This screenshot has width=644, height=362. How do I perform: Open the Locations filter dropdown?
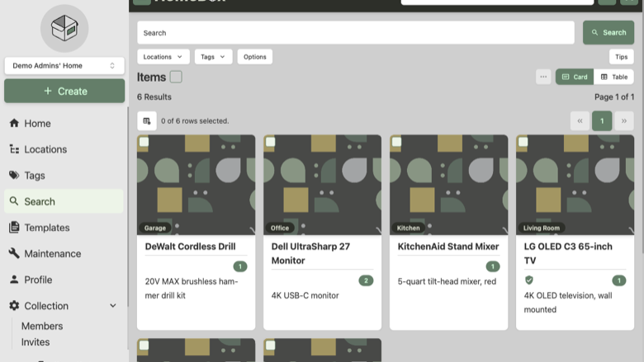pyautogui.click(x=163, y=57)
